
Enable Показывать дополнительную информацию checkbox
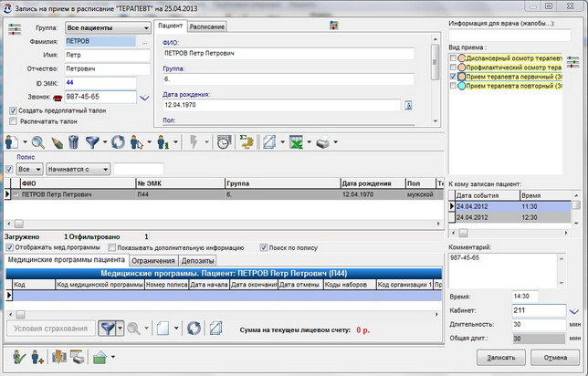click(x=111, y=247)
